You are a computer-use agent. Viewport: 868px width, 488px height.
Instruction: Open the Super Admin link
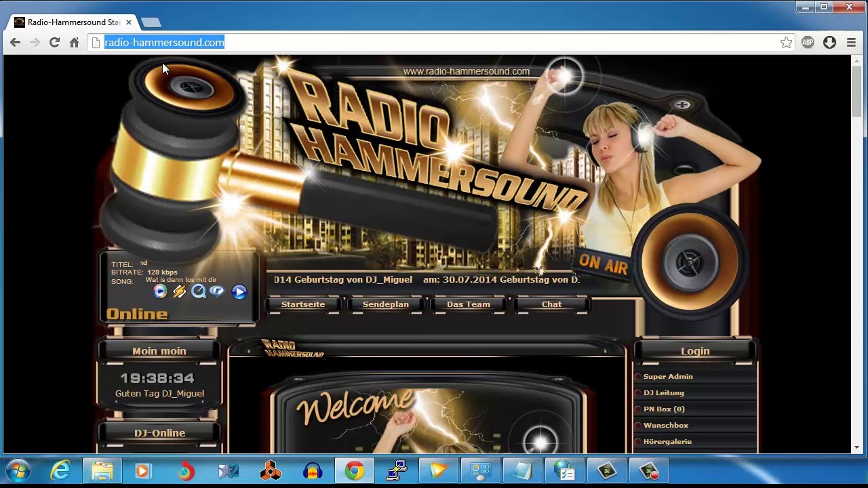pos(668,377)
